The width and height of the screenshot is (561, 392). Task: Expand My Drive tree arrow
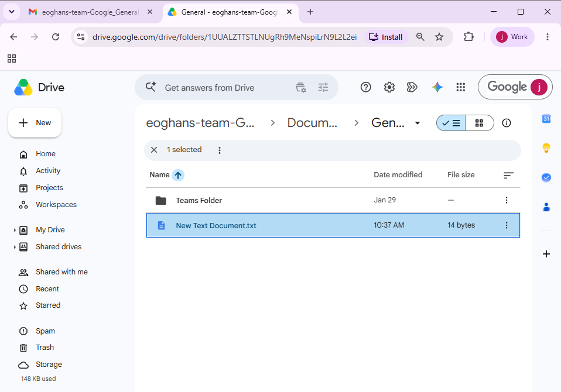click(x=15, y=230)
